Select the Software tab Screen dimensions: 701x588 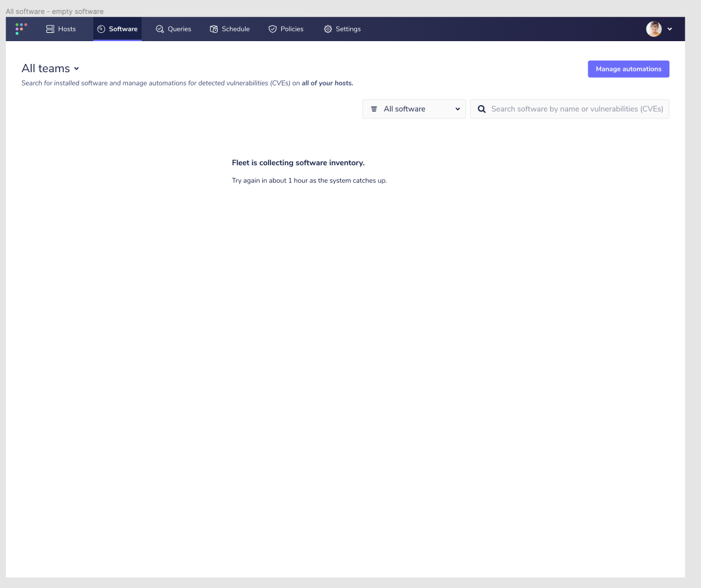[x=117, y=28]
